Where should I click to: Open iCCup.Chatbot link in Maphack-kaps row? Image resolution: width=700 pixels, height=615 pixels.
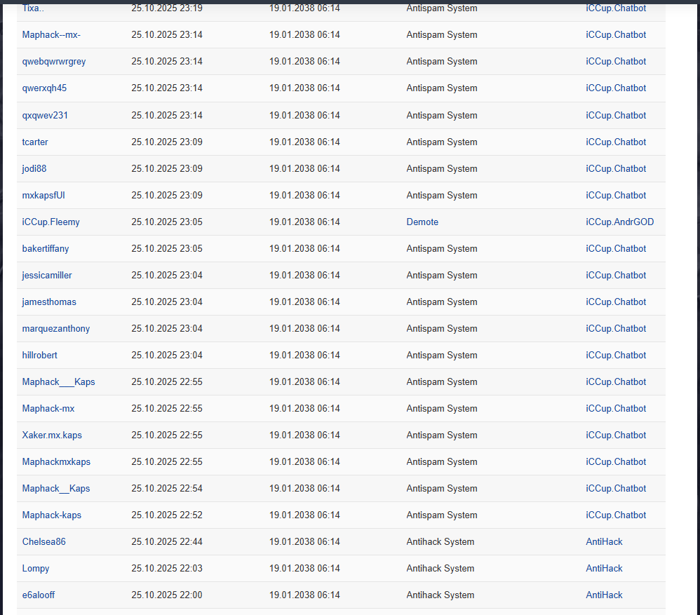pyautogui.click(x=616, y=515)
